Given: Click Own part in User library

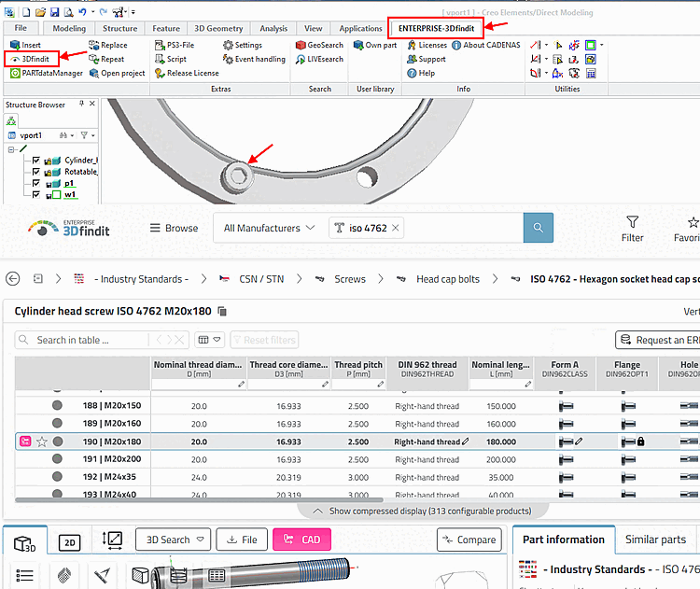Looking at the screenshot, I should tap(375, 45).
